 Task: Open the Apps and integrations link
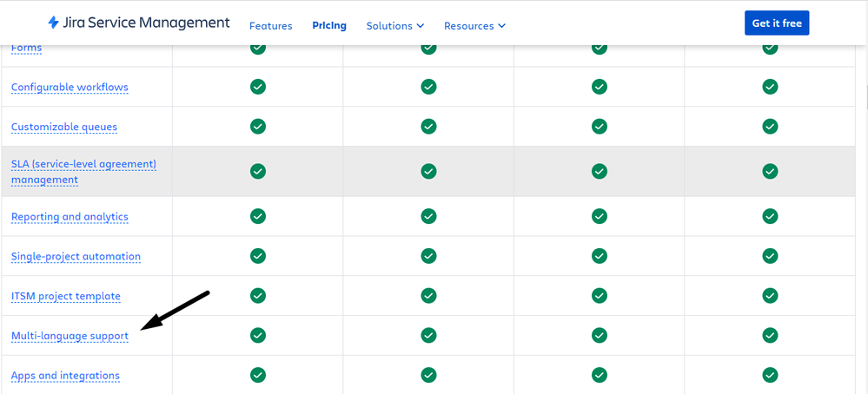click(x=65, y=376)
